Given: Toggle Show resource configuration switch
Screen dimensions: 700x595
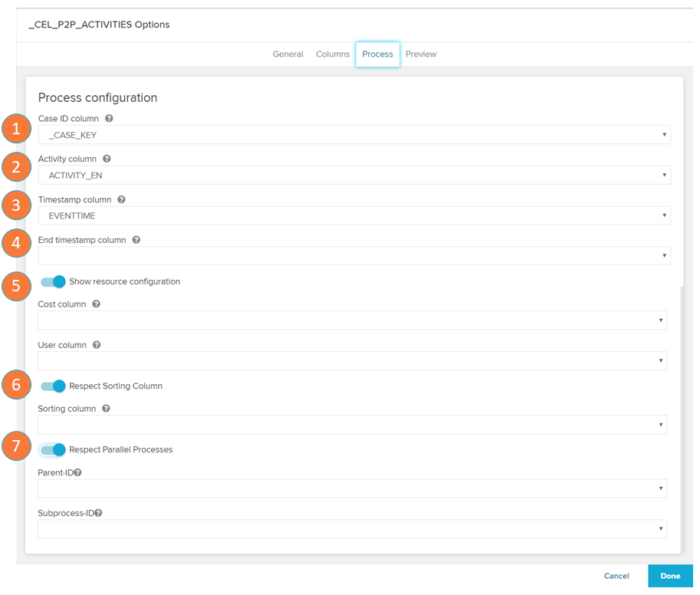Looking at the screenshot, I should coord(53,281).
